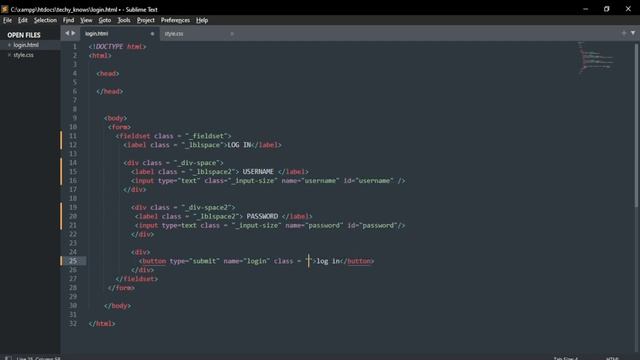
Task: Go forward with the right tab-navigation arrow
Action: point(73,33)
